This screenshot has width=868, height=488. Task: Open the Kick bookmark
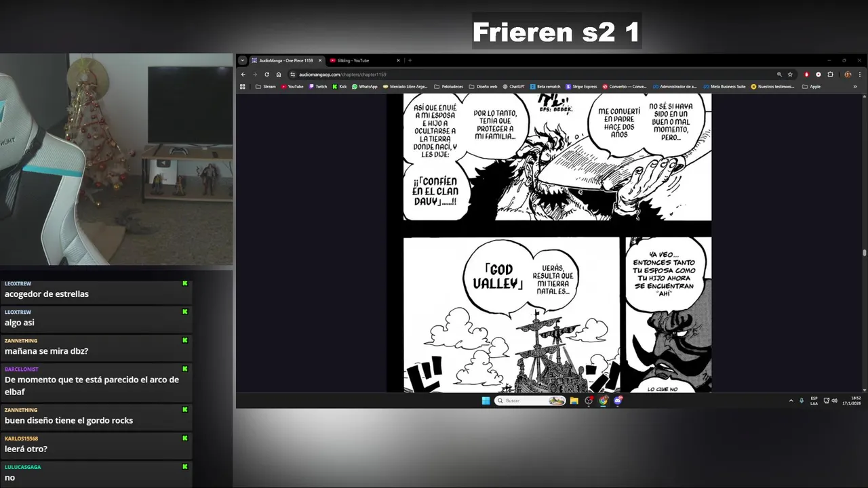[x=340, y=87]
